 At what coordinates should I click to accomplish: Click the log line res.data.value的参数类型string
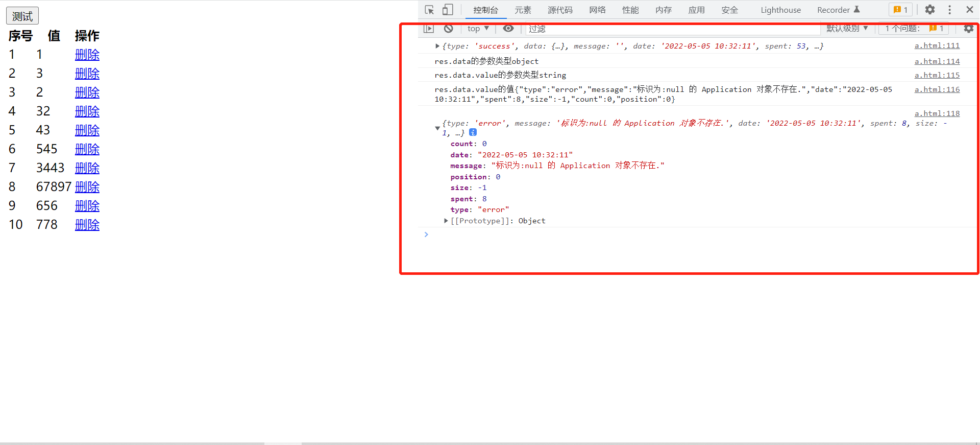click(x=500, y=75)
